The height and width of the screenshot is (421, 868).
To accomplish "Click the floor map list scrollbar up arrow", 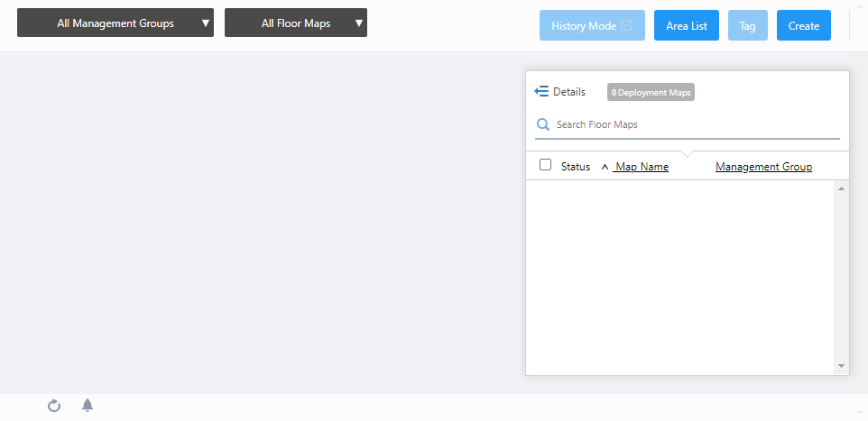I will 841,189.
